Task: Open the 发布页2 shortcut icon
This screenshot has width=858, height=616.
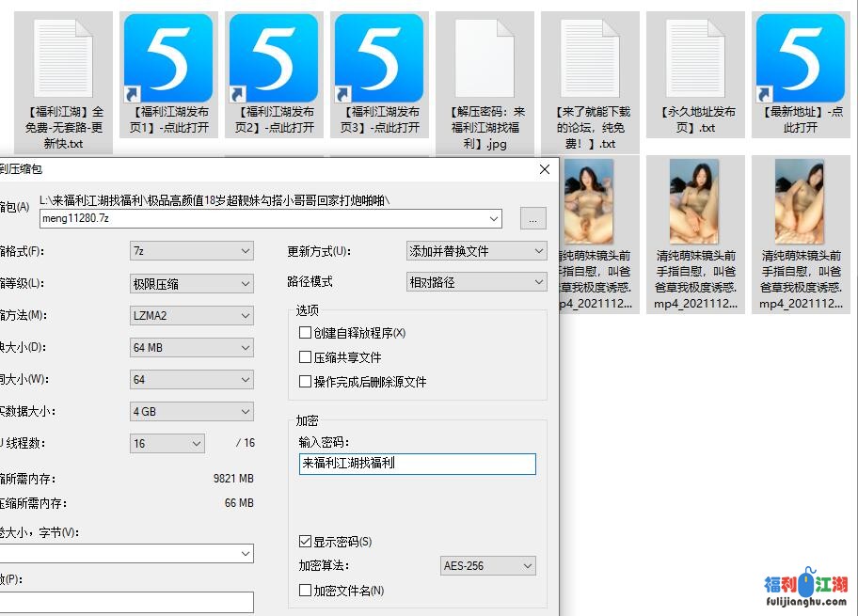Action: pyautogui.click(x=274, y=58)
